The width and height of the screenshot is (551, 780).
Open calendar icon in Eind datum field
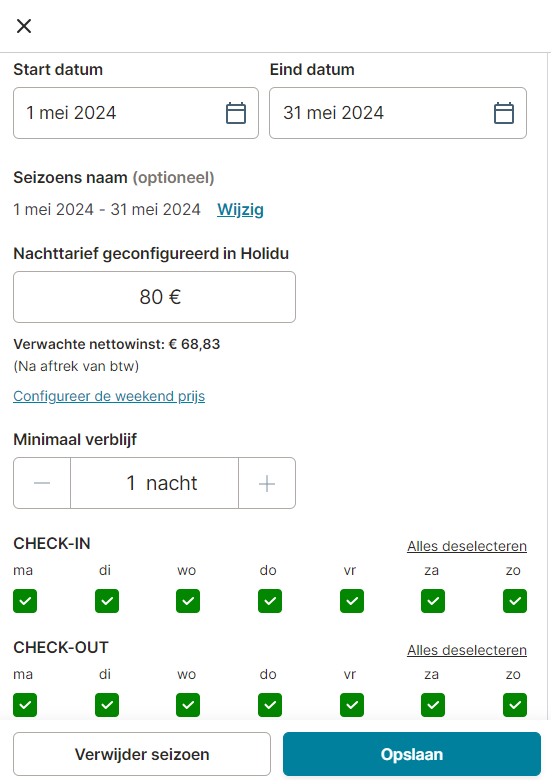click(x=504, y=113)
